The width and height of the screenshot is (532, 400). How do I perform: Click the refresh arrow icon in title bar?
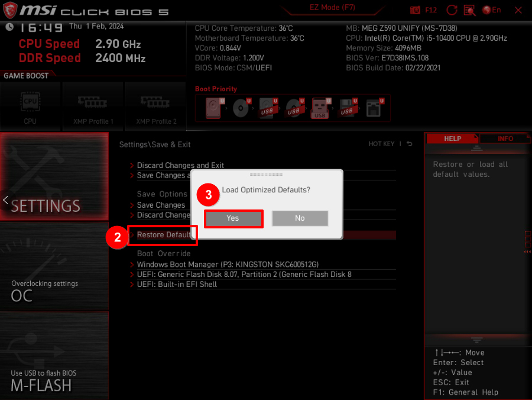click(451, 10)
